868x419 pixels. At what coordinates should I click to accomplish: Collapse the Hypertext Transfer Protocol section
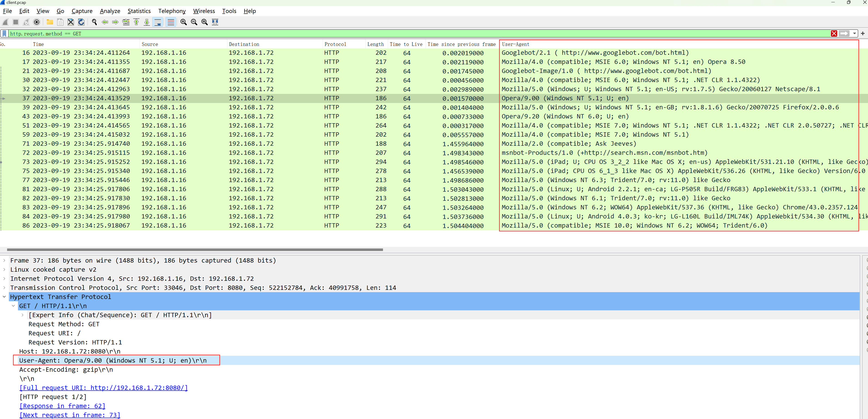coord(4,297)
